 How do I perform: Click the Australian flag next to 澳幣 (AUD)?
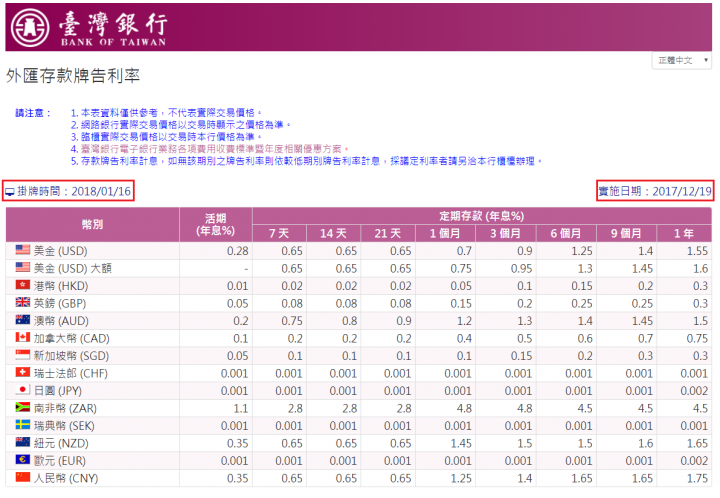(23, 320)
